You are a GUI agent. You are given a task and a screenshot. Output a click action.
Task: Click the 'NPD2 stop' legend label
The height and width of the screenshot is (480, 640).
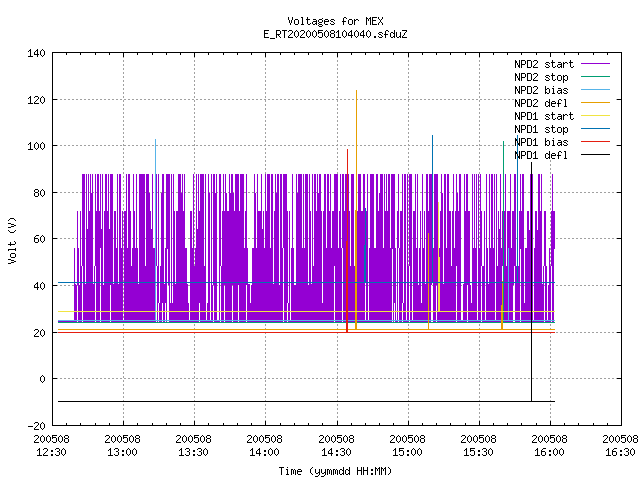[541, 77]
